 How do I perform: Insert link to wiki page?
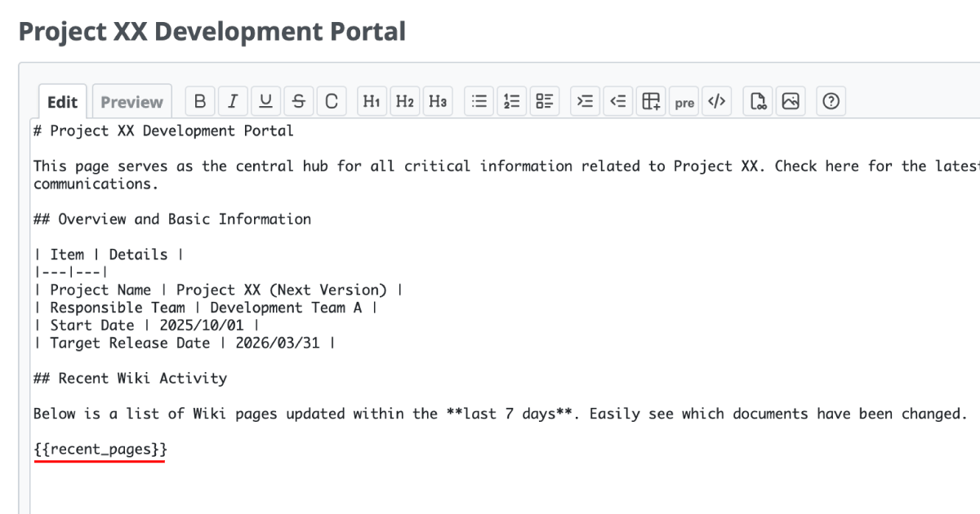tap(758, 101)
